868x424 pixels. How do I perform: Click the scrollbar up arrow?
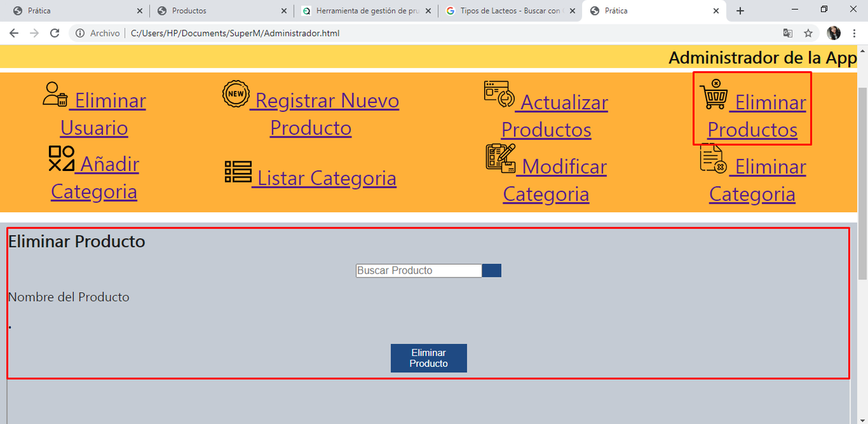(863, 50)
